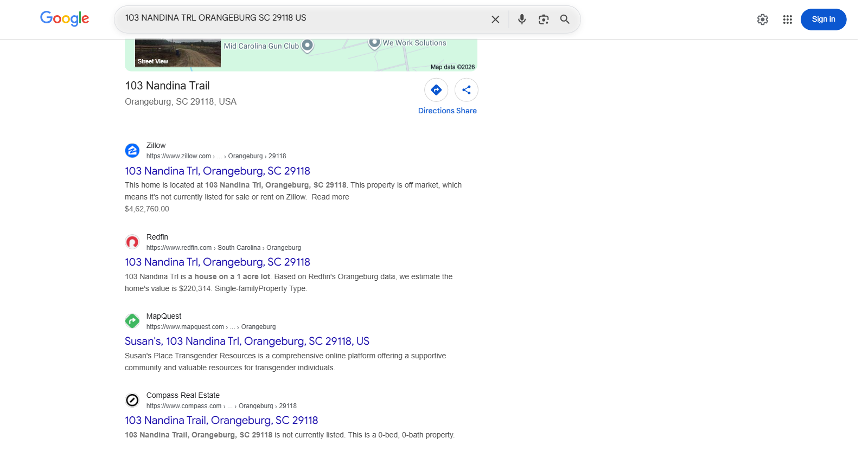Open Redfin result 103 Nandina Trl title
Viewport: 868px width, 451px height.
tap(218, 262)
